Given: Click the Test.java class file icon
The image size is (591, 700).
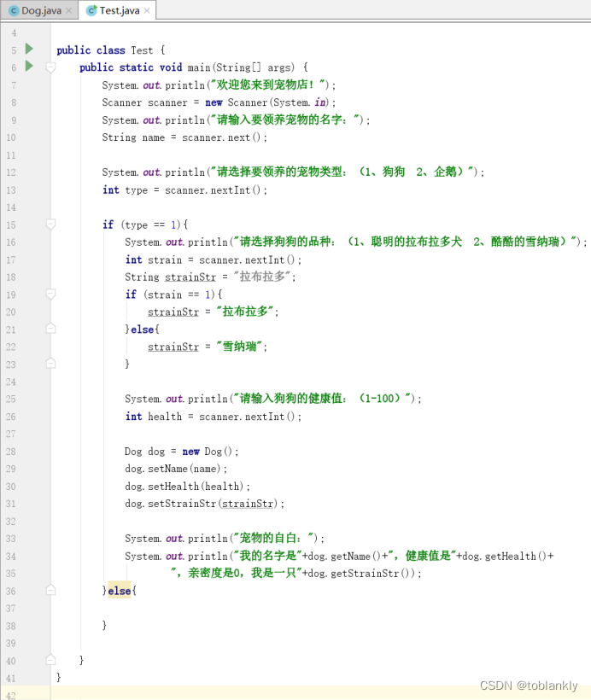Looking at the screenshot, I should pyautogui.click(x=91, y=11).
